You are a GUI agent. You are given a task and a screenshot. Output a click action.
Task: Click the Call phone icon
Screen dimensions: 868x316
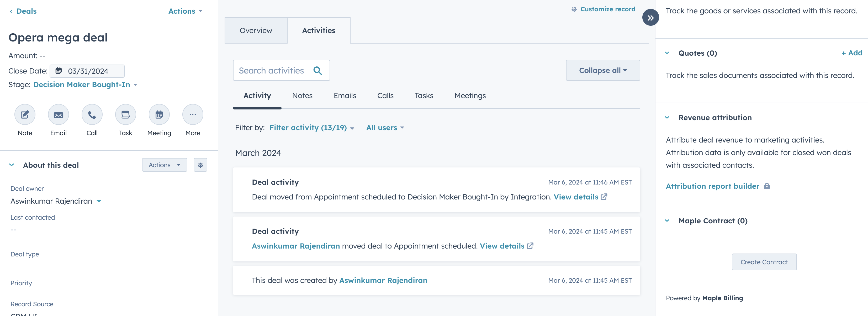[x=92, y=114]
